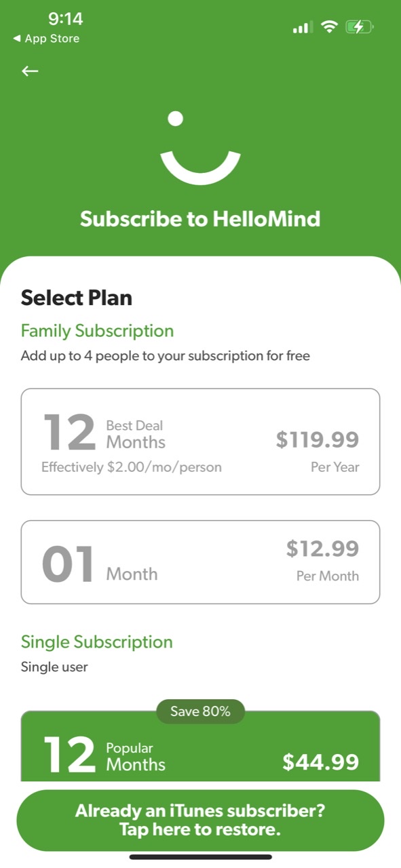Select the 12 Months single Popular plan

[x=200, y=746]
